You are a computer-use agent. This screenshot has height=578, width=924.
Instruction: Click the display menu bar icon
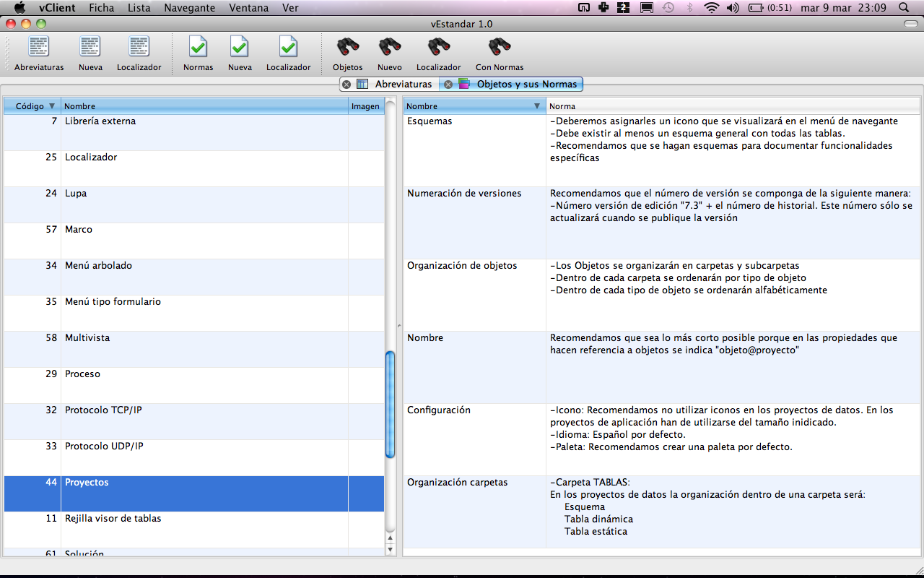pyautogui.click(x=647, y=8)
